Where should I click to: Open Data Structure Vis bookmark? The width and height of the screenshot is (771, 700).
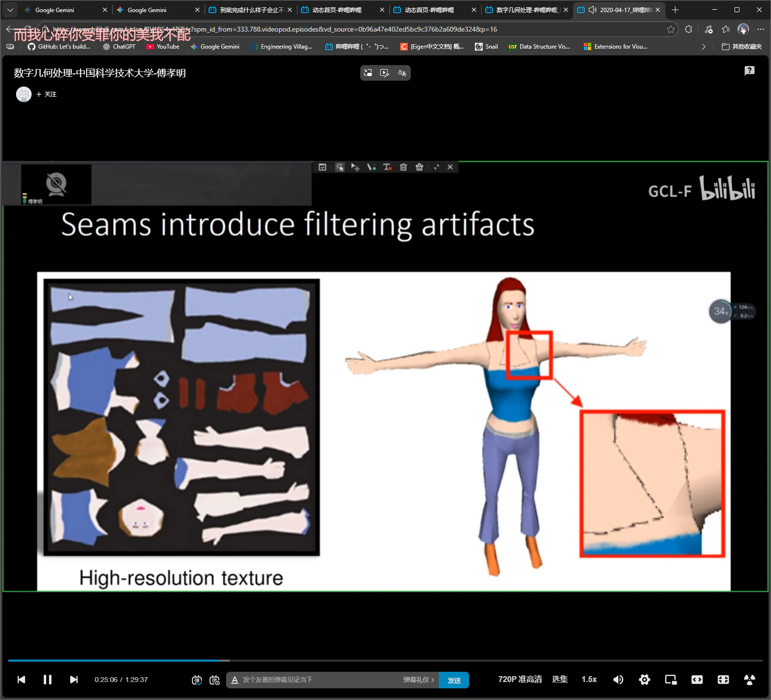coord(539,47)
